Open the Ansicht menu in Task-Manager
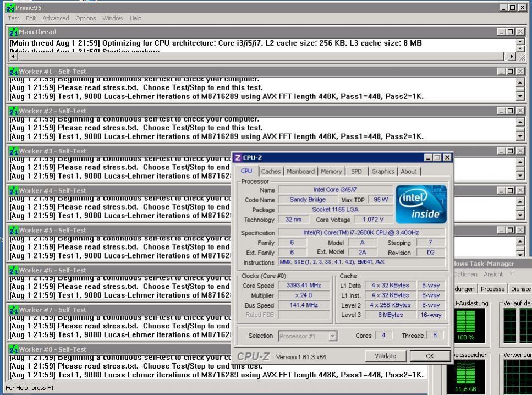Screen dimensions: 532x395 pos(493,274)
